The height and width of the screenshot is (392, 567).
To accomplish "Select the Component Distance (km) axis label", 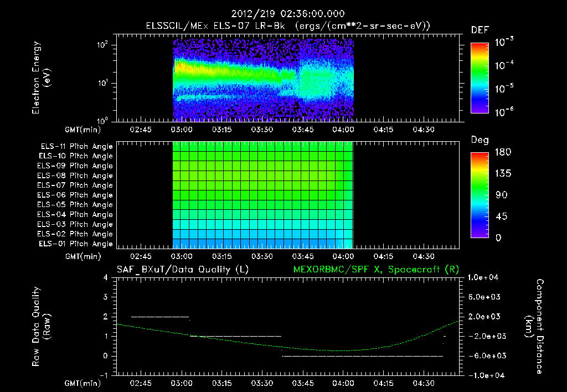I will [x=534, y=326].
